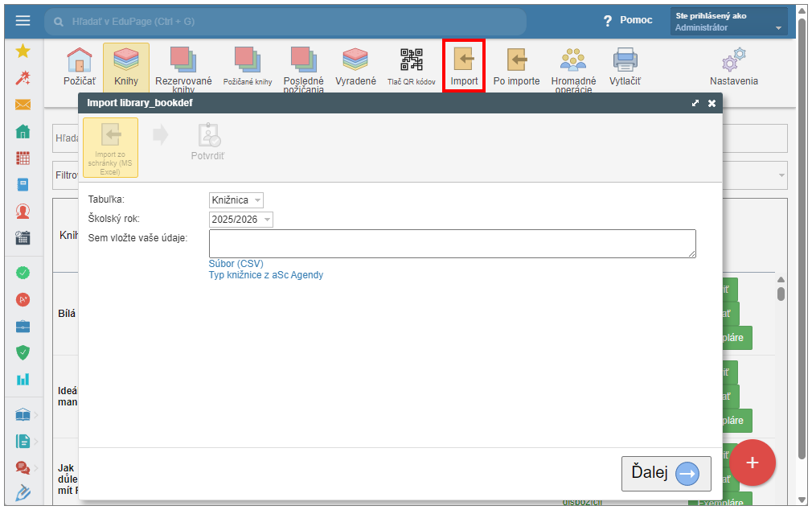This screenshot has height=510, width=812.
Task: Open Hromadné operácie tool
Action: click(573, 60)
